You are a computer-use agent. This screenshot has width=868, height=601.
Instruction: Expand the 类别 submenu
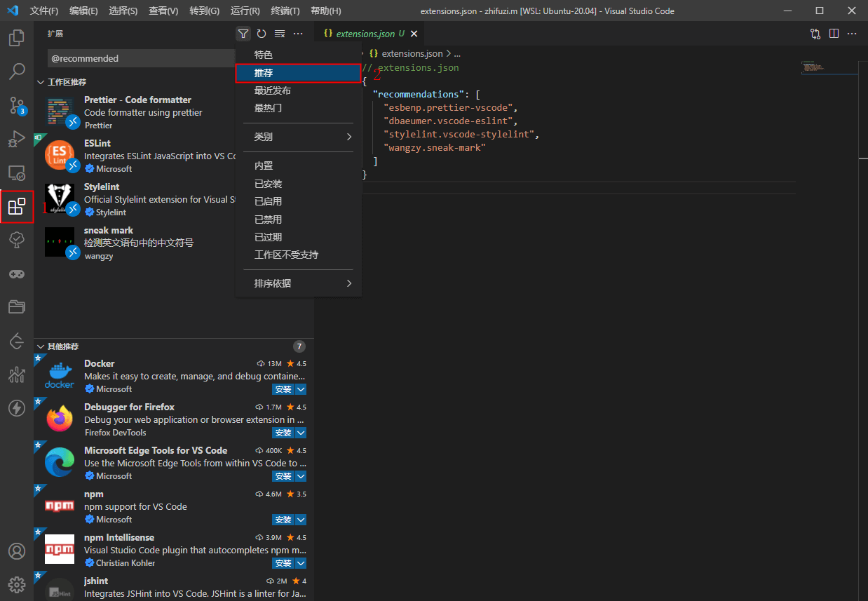coord(299,137)
